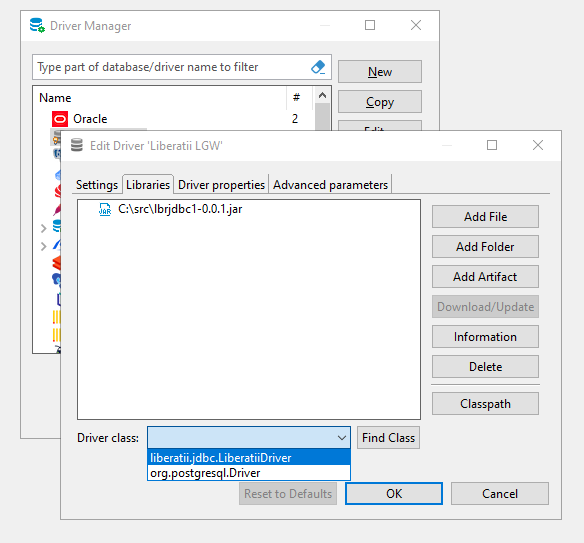Click the Add File button
Viewport: 584px width, 543px height.
[x=485, y=217]
